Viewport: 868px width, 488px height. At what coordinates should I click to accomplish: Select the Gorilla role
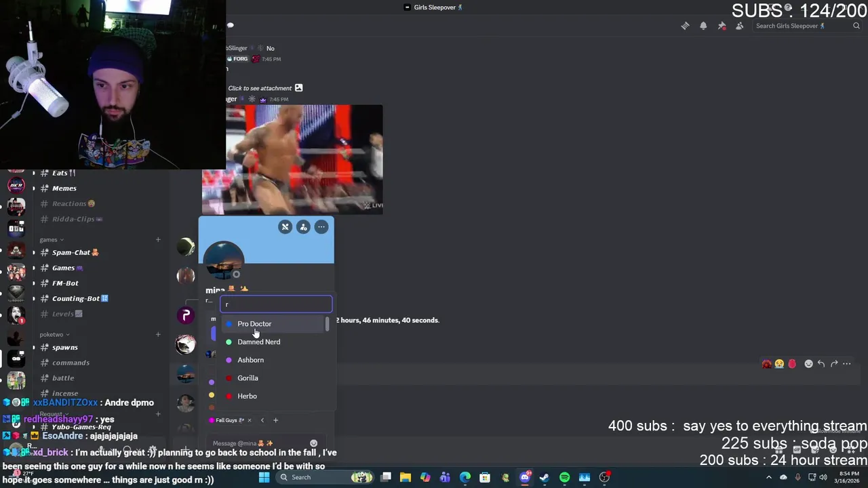pos(273,378)
